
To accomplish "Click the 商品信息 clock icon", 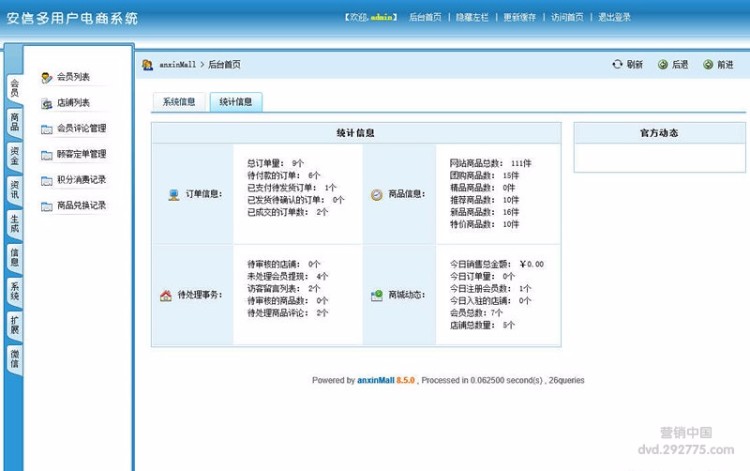I will (x=377, y=195).
